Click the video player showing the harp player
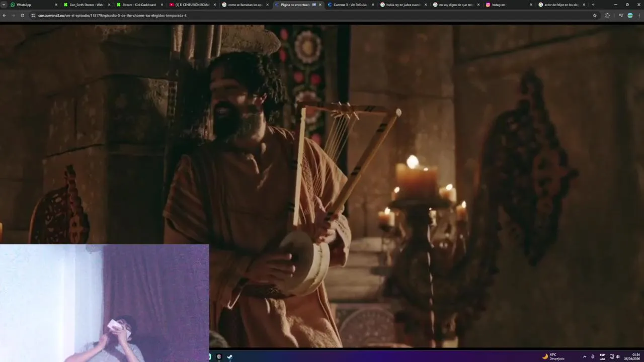This screenshot has height=362, width=644. click(x=322, y=186)
